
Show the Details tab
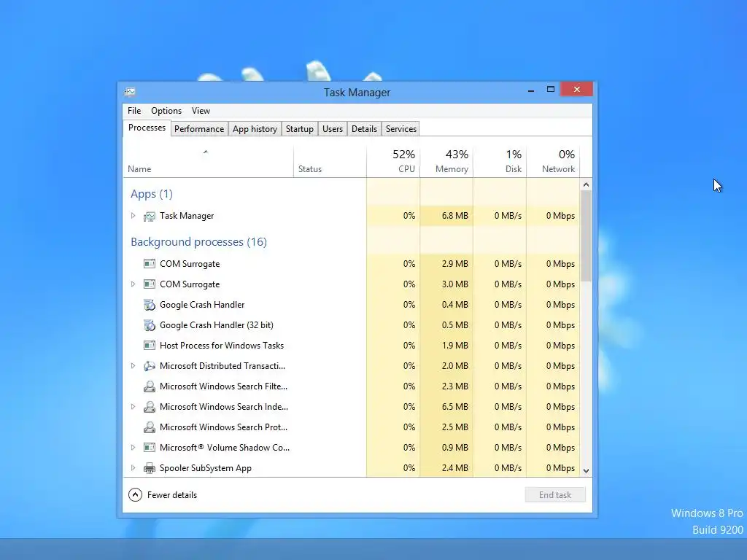tap(365, 129)
